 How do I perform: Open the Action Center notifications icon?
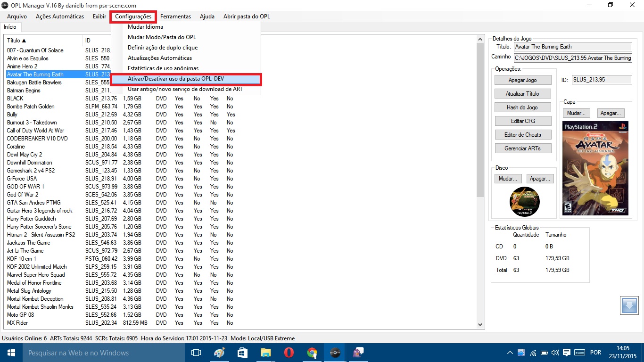tap(567, 353)
